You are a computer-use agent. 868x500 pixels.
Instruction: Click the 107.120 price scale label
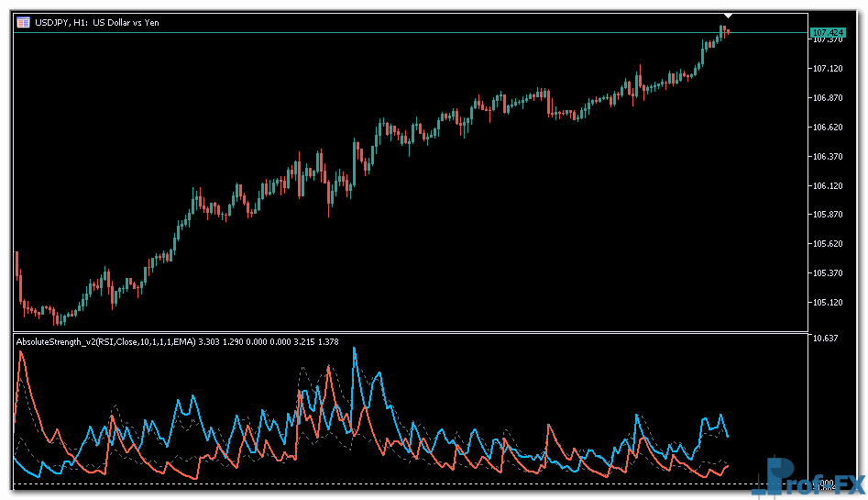828,69
